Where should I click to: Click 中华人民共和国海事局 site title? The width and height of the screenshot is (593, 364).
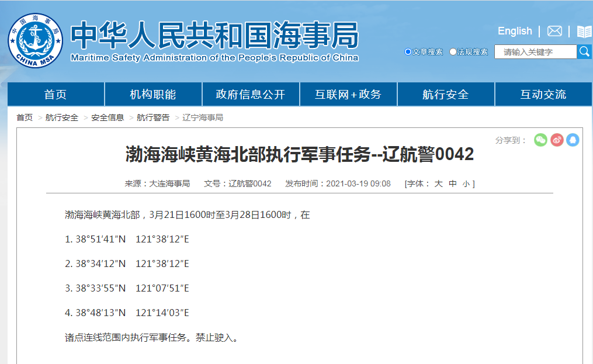tap(214, 35)
